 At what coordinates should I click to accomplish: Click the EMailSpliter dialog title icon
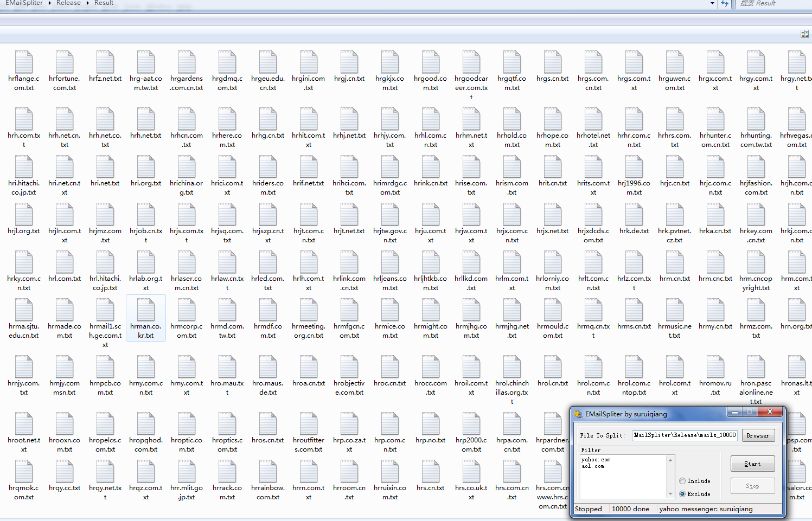point(578,414)
